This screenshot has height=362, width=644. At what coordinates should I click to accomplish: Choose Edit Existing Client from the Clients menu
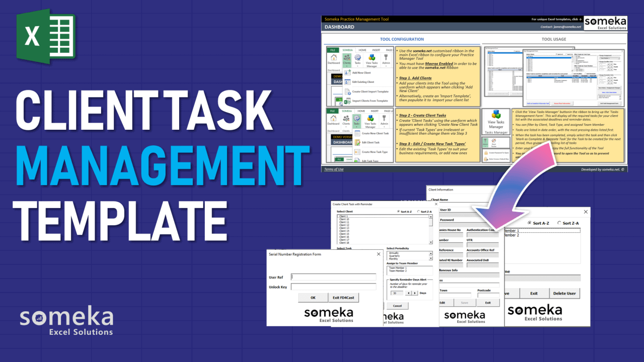pos(362,82)
